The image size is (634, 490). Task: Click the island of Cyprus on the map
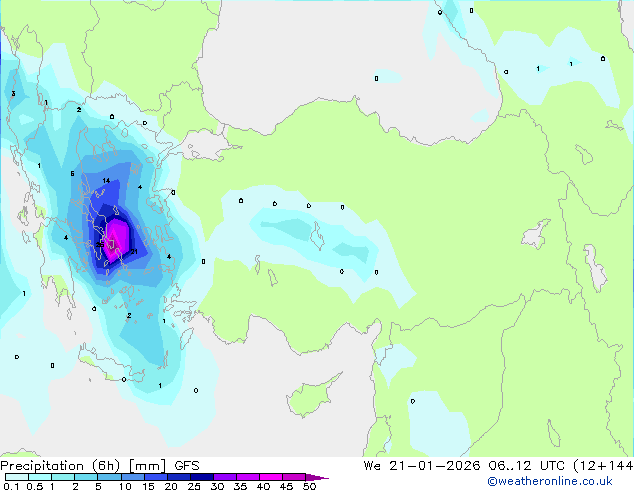pos(309,397)
